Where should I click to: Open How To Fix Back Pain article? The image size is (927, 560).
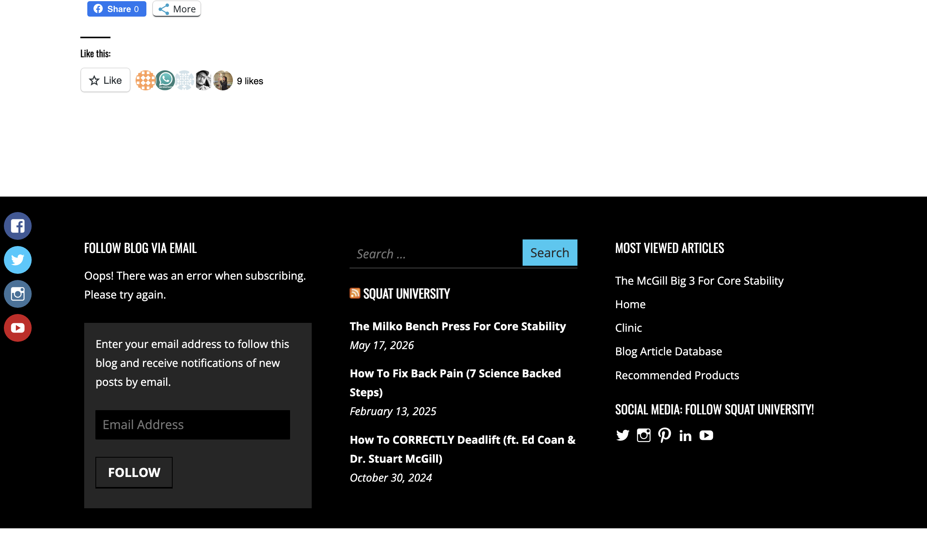tap(455, 383)
